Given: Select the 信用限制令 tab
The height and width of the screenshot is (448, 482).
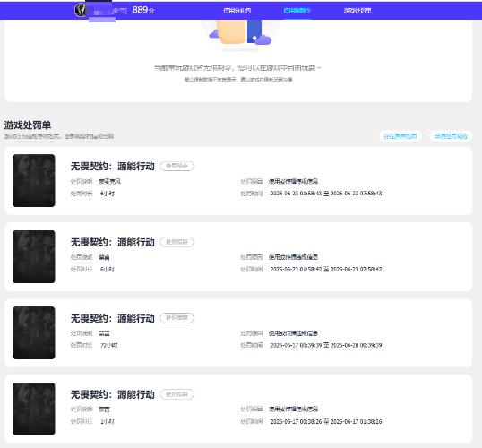Looking at the screenshot, I should point(297,11).
